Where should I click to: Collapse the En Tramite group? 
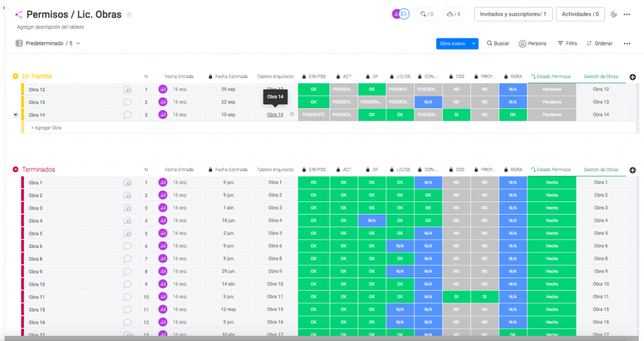(16, 77)
